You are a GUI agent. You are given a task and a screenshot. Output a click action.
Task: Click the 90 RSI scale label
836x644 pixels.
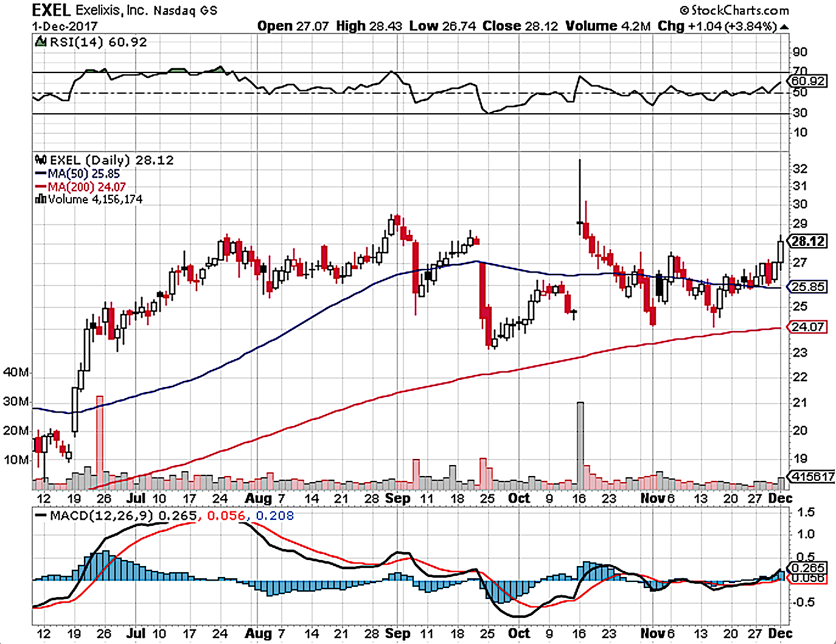(x=799, y=52)
